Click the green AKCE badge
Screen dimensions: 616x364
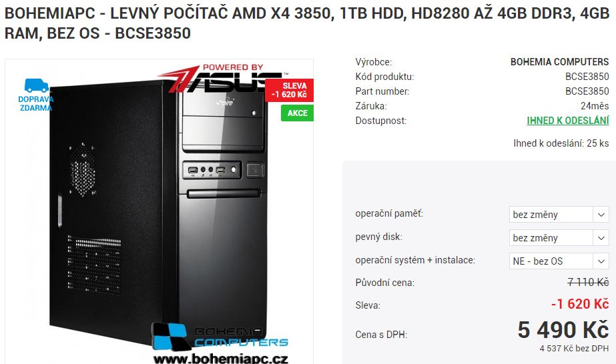click(298, 113)
